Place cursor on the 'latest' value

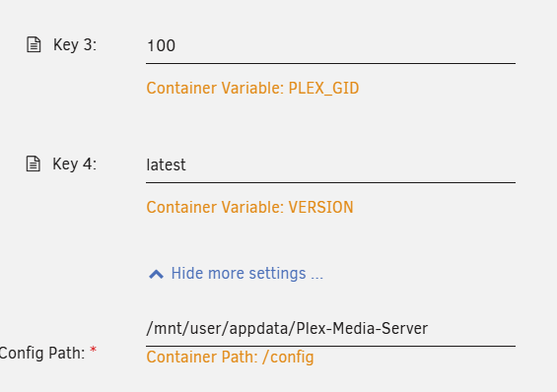pos(166,165)
